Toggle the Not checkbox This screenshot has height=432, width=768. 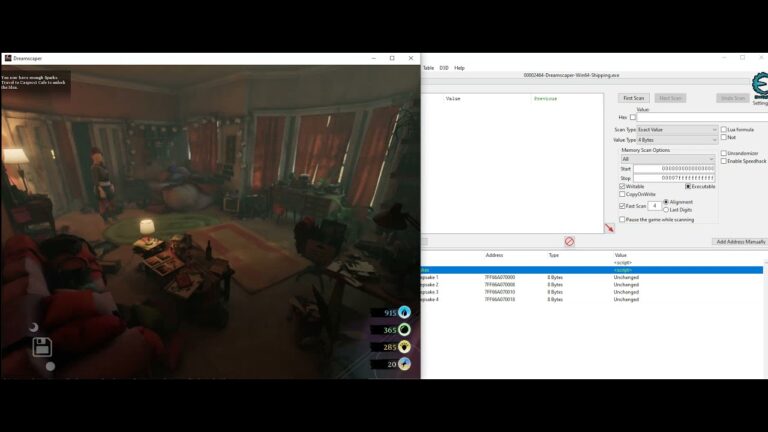click(x=723, y=138)
